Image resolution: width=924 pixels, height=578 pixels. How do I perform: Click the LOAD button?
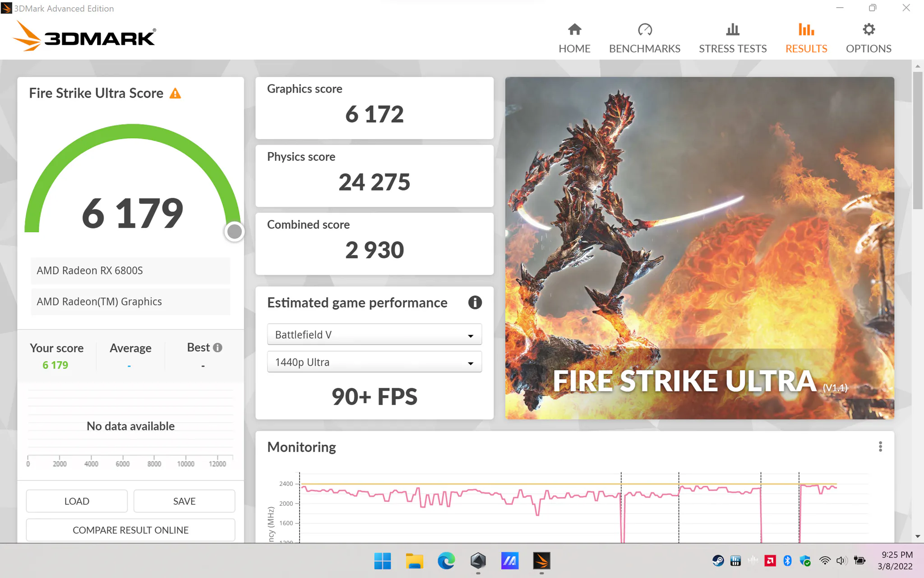coord(77,501)
